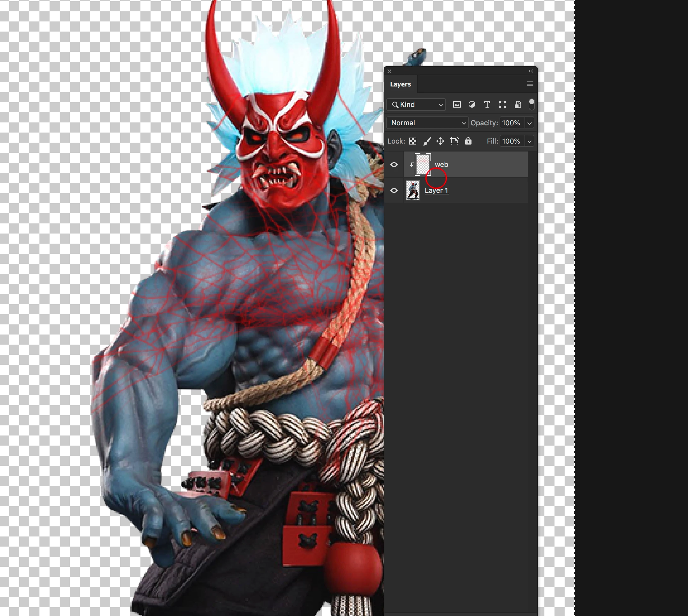
Task: Expand the Opacity slider arrow
Action: pos(529,123)
